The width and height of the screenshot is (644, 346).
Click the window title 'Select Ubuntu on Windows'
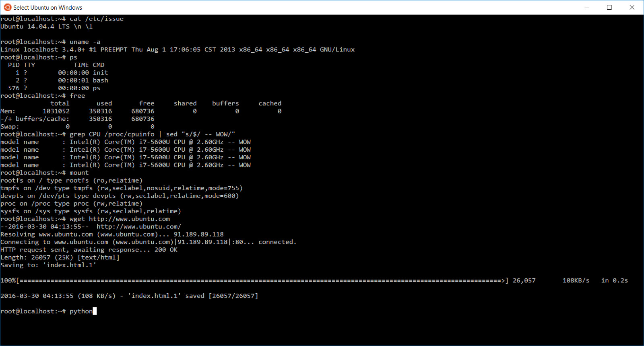pos(47,8)
